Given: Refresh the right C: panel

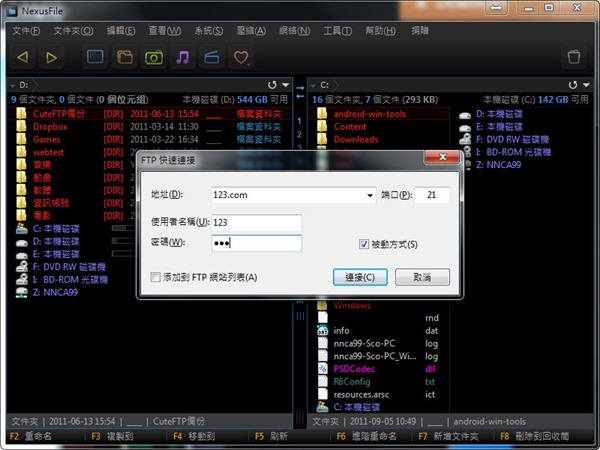Looking at the screenshot, I should click(573, 85).
